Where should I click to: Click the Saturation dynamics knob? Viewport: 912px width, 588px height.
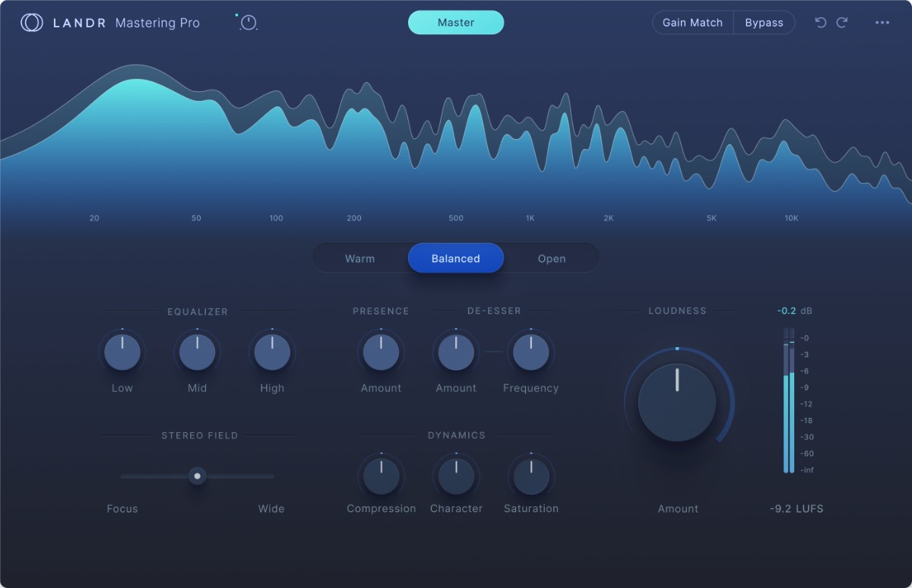pyautogui.click(x=530, y=472)
